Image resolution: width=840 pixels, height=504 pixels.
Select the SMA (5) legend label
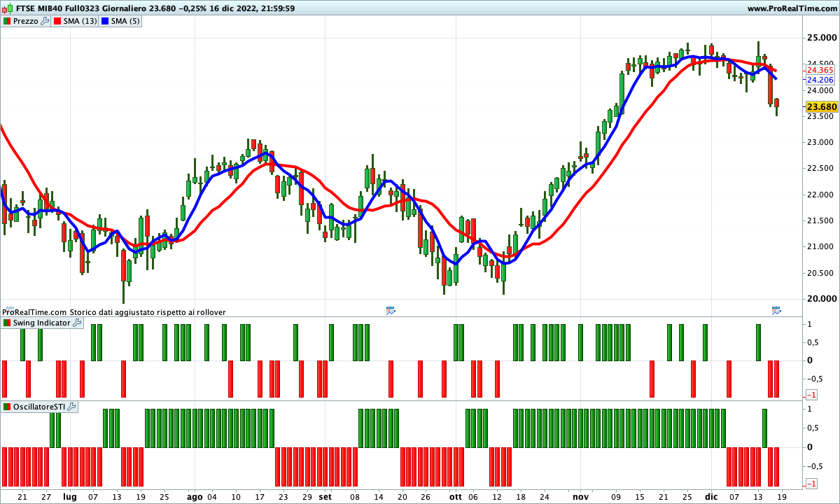pos(126,22)
